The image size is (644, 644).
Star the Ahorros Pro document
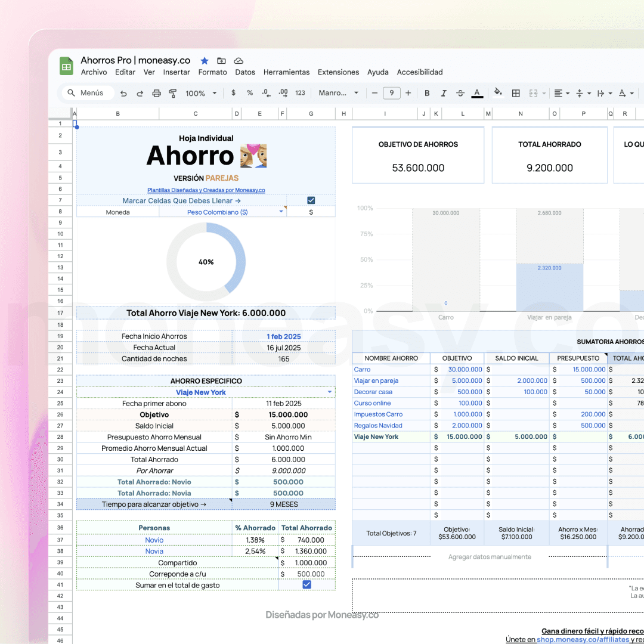205,61
